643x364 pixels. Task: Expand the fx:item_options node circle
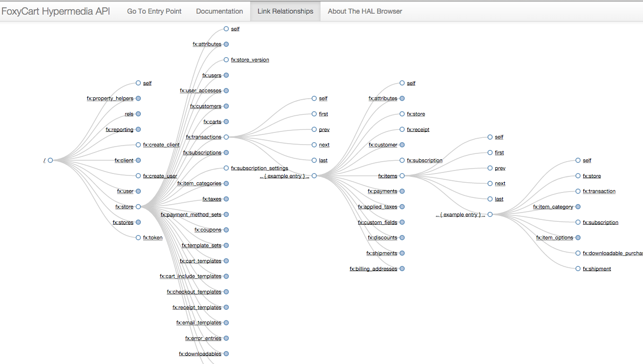[x=578, y=237]
